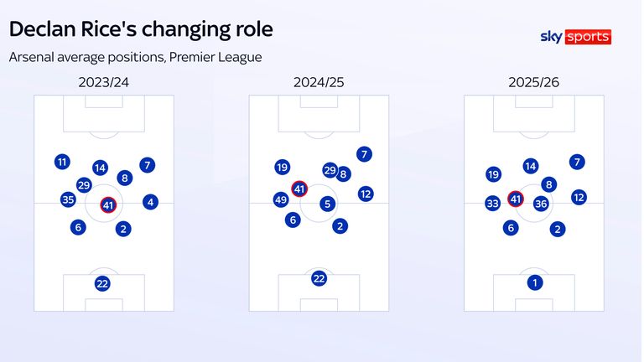This screenshot has width=644, height=362.
Task: Click goalkeeper marker 1 on 2025/26 pitch
Action: pos(534,282)
